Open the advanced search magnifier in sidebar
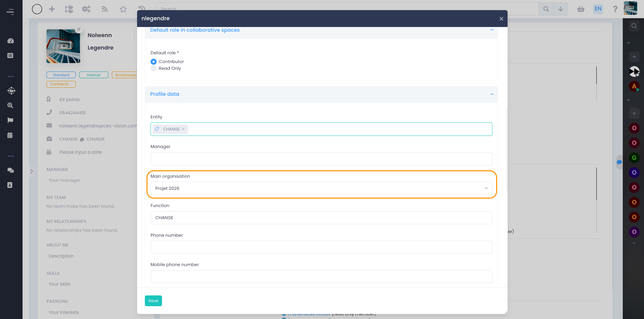The height and width of the screenshot is (319, 644). [x=10, y=106]
